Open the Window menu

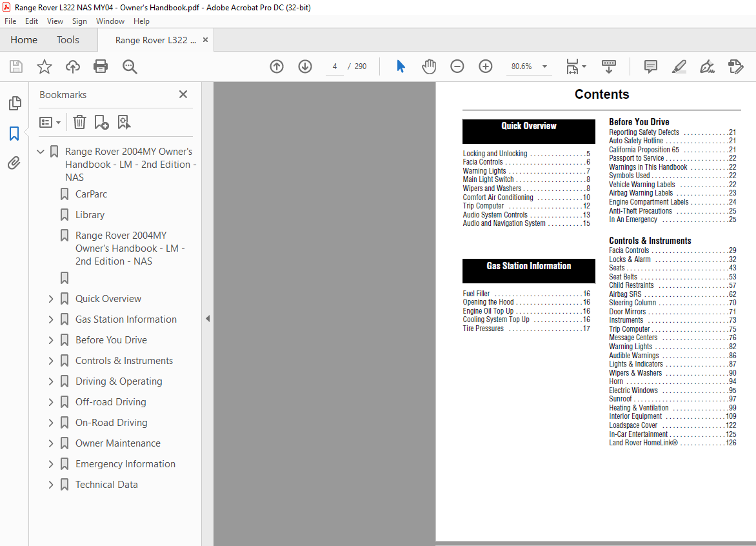[110, 21]
